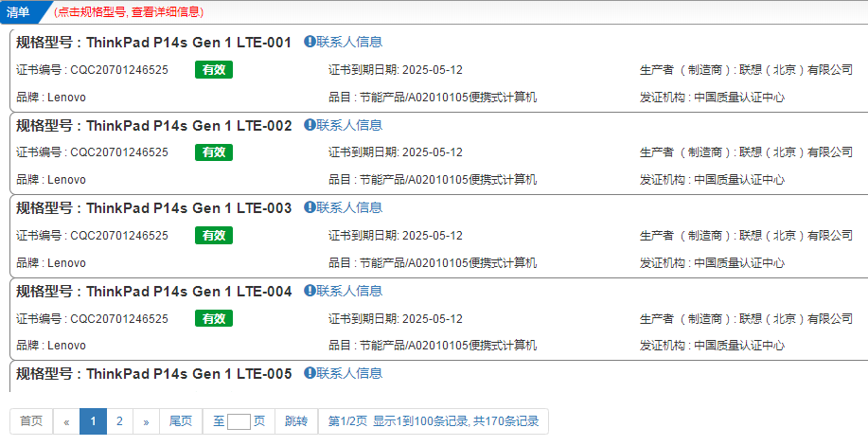868x446 pixels.
Task: Open 联系人信息 link for LTE-003
Action: (349, 207)
